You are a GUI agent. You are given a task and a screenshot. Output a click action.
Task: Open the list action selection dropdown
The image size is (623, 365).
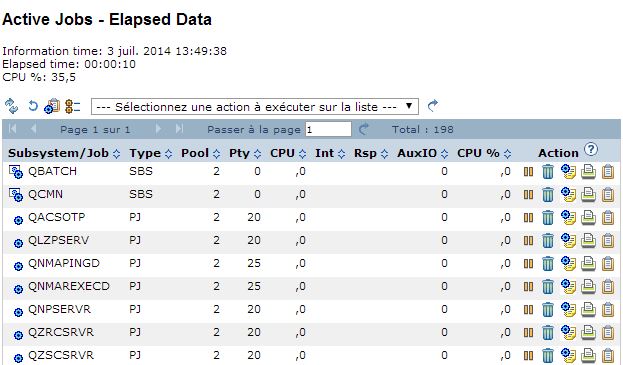click(255, 106)
